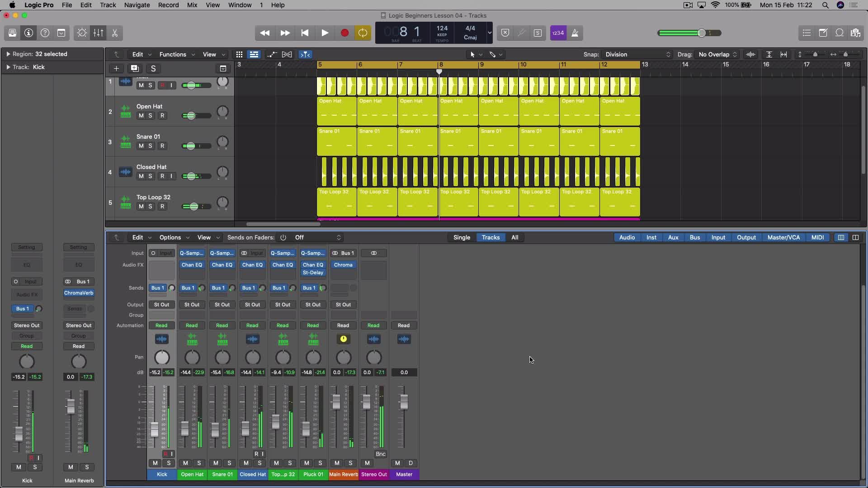The height and width of the screenshot is (488, 868).
Task: Go to beginning with transport button
Action: tap(305, 33)
